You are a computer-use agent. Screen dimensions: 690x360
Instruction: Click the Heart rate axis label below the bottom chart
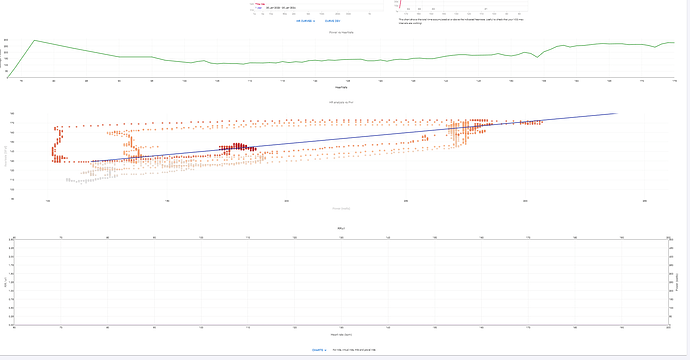[341, 334]
